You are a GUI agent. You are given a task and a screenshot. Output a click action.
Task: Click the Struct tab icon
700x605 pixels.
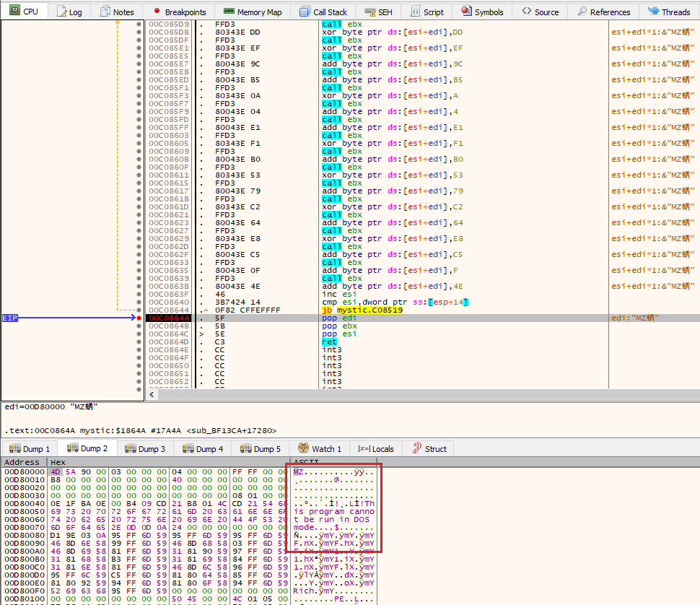[x=416, y=448]
